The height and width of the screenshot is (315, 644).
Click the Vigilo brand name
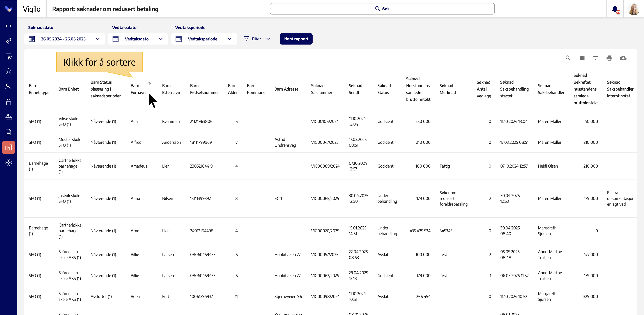tap(32, 9)
